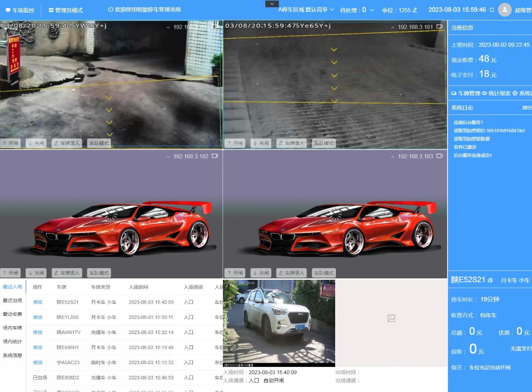Toggle the chevron beside 192.168.3.182

point(168,157)
